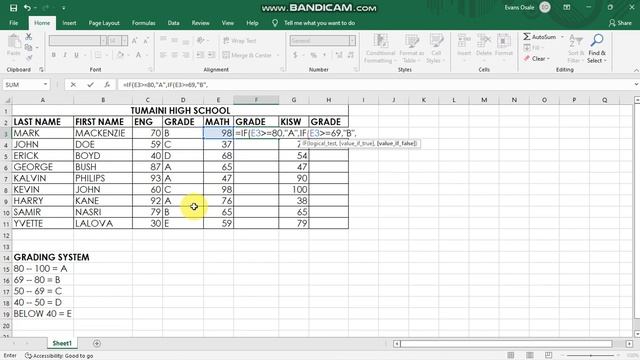
Task: Click the Format cells icon
Action: coord(503,41)
